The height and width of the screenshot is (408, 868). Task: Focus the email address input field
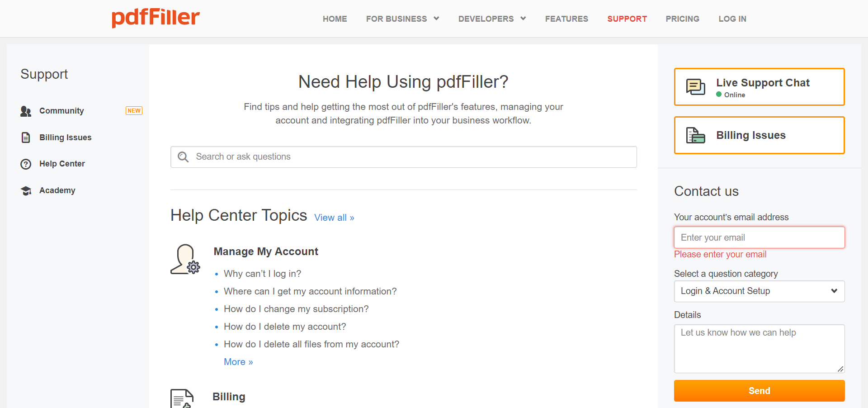759,237
